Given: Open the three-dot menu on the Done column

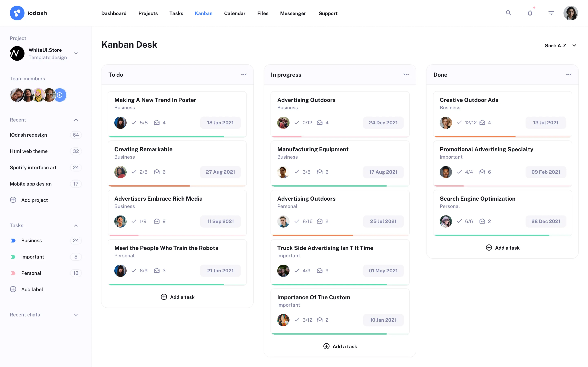Looking at the screenshot, I should [569, 74].
